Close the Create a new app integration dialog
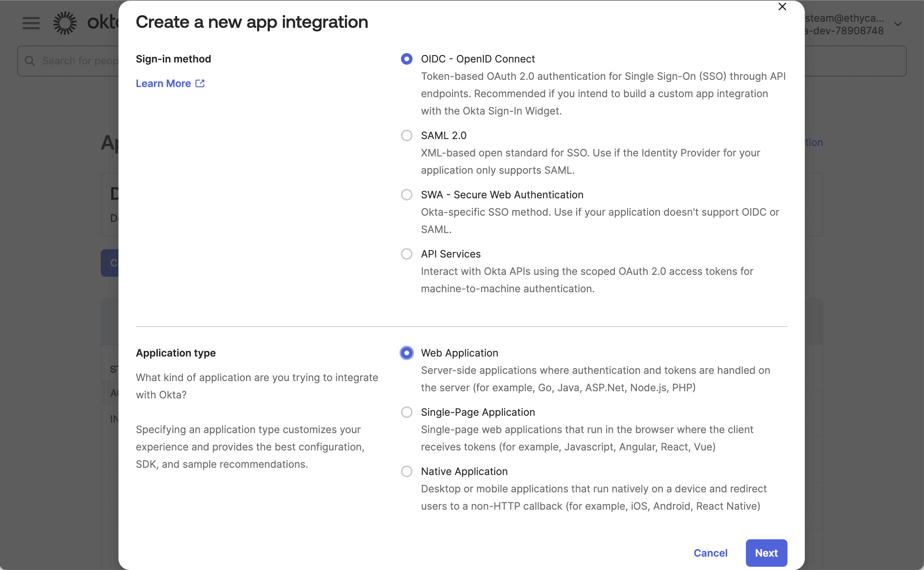Screen dimensions: 924x570 (x=782, y=7)
